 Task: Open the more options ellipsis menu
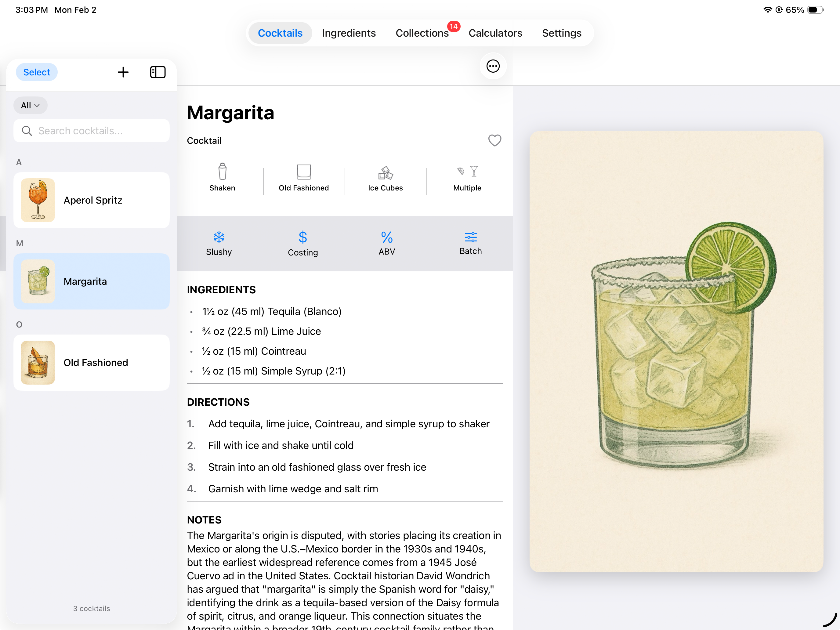pos(493,67)
